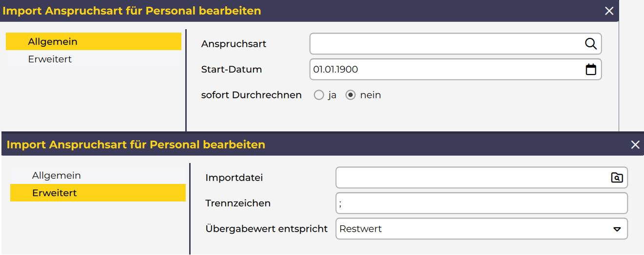Click the Restwert value in the combo box
Image resolution: width=644 pixels, height=255 pixels.
tap(361, 229)
